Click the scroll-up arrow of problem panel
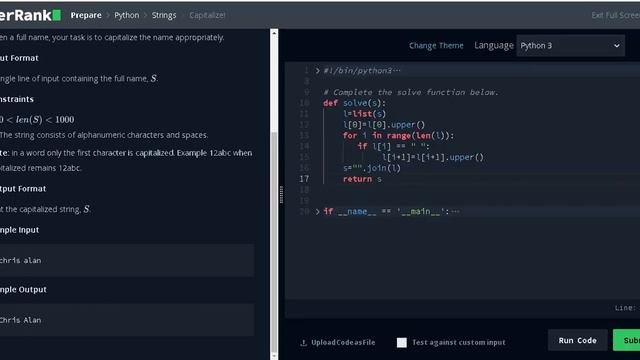This screenshot has height=360, width=640. coord(274,32)
